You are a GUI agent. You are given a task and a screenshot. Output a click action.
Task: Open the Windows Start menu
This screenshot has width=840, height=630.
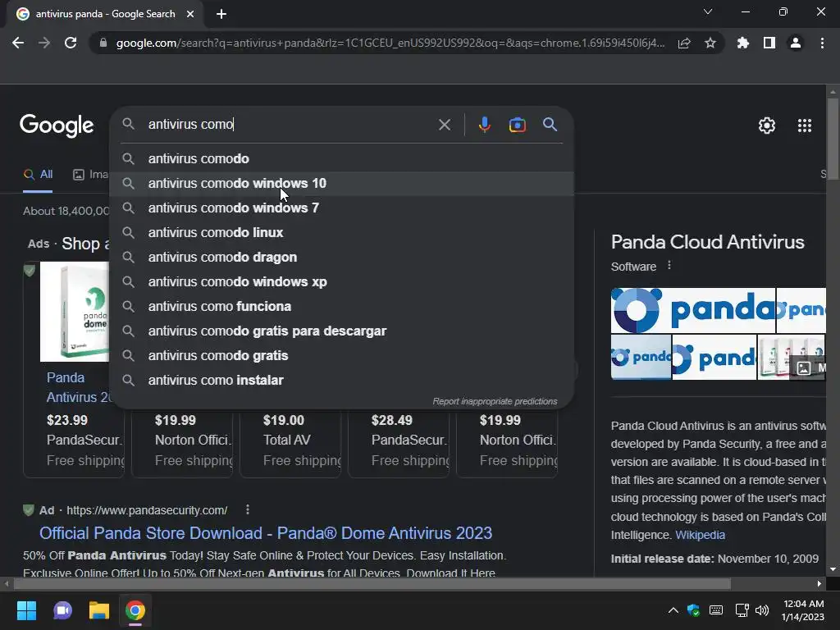[26, 610]
